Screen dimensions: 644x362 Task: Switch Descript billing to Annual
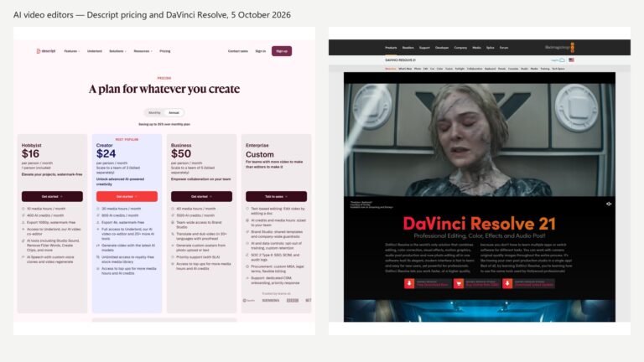(174, 112)
